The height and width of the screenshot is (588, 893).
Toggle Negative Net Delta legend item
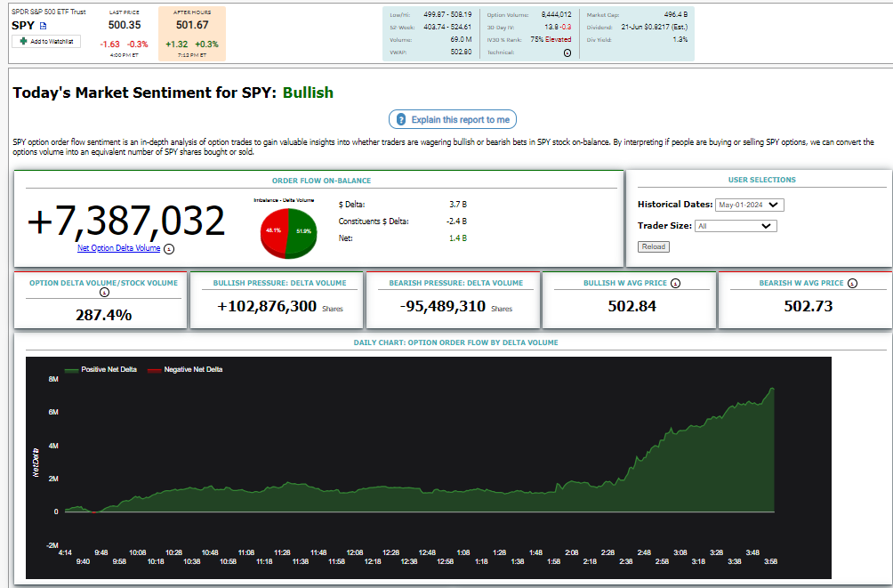click(x=186, y=370)
